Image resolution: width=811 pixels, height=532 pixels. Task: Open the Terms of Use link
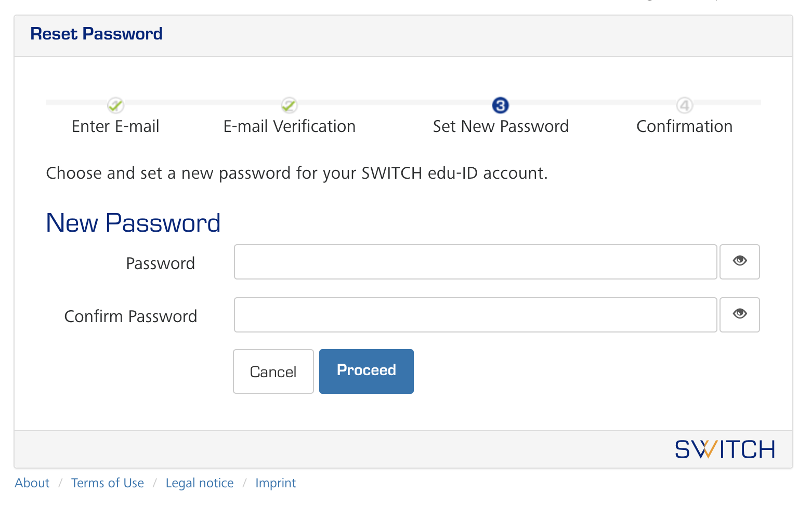(108, 483)
